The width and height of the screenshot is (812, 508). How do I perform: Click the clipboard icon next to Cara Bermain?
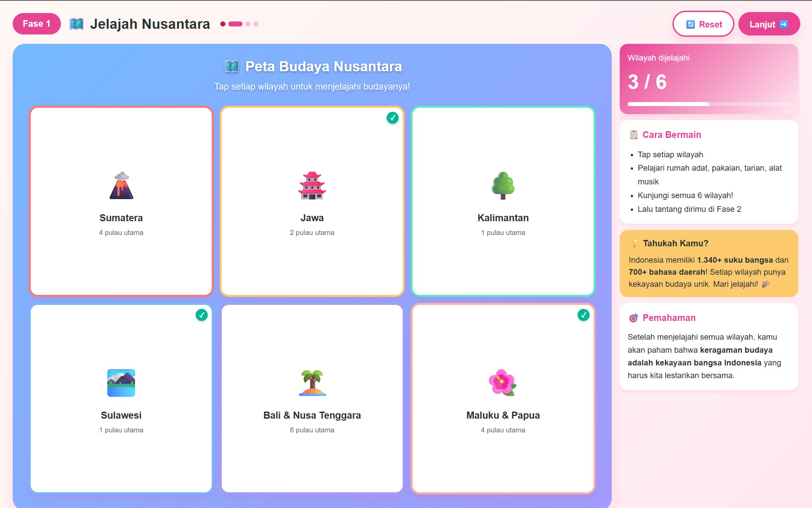[x=633, y=135]
